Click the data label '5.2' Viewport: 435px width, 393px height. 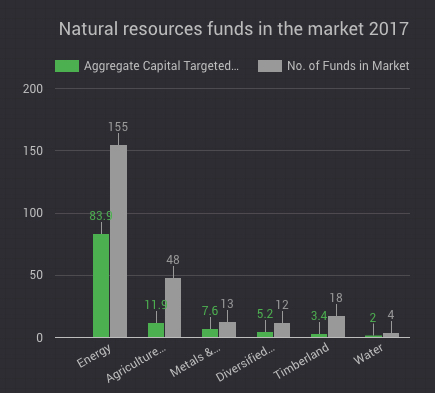click(x=265, y=314)
